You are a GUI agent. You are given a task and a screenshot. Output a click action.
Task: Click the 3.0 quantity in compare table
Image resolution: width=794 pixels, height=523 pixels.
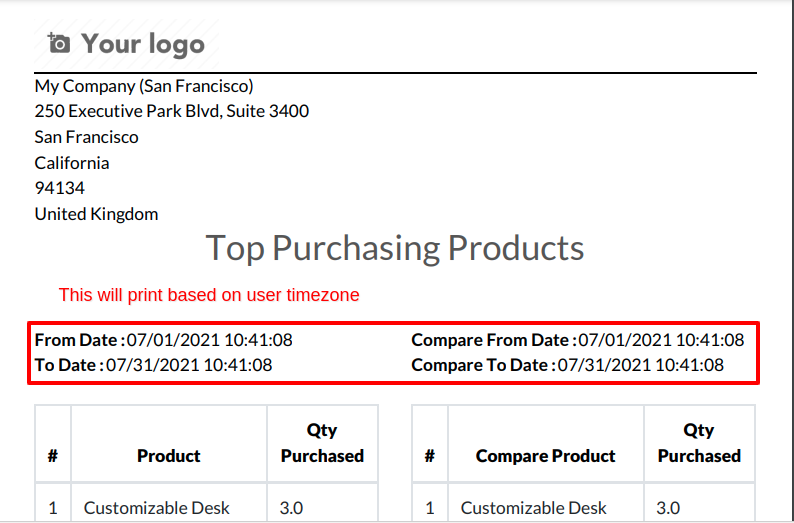[x=668, y=508]
